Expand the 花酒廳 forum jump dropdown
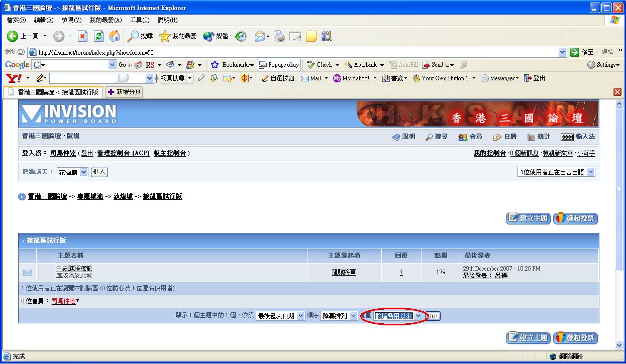The width and height of the screenshot is (626, 364). pos(72,172)
